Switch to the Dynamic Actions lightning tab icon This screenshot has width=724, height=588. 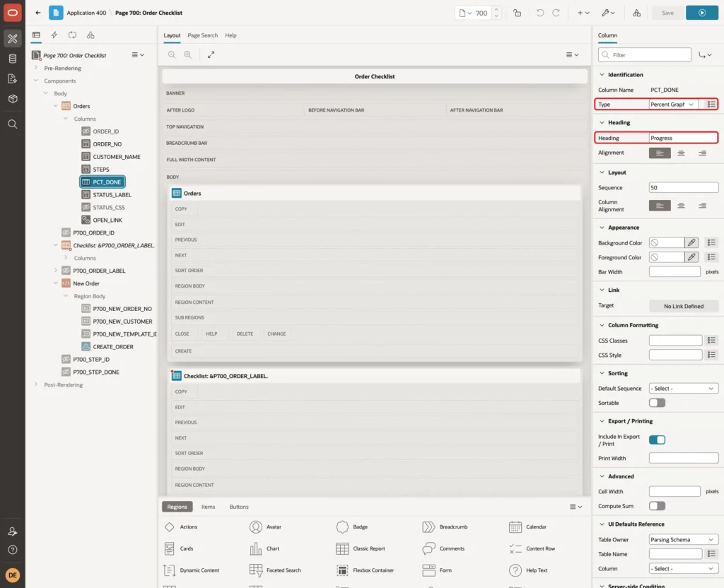click(54, 35)
